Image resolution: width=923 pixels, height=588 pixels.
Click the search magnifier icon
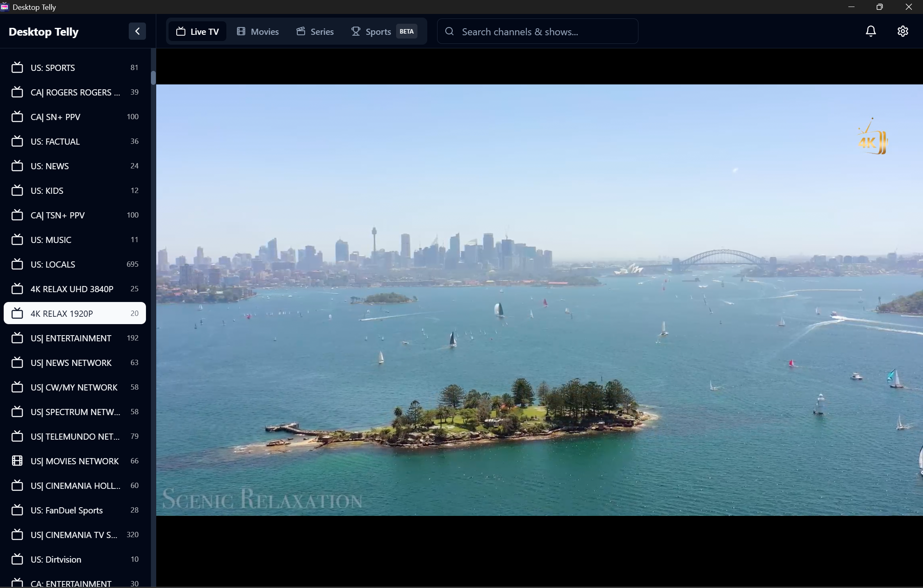[x=449, y=32]
